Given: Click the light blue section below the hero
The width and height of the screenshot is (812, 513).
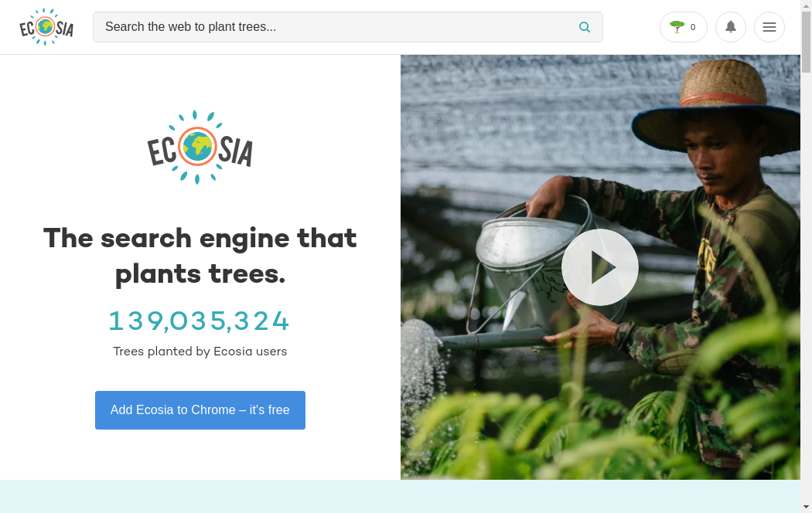Looking at the screenshot, I should click(400, 497).
